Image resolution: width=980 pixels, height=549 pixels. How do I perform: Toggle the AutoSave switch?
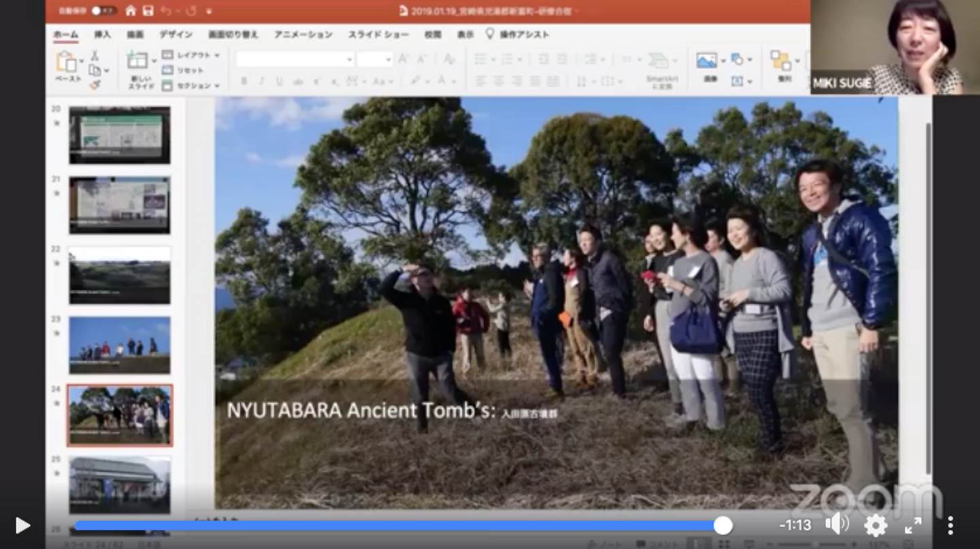point(103,11)
